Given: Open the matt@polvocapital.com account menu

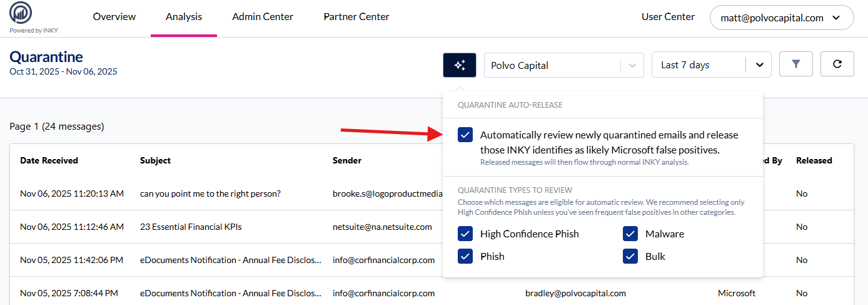Looking at the screenshot, I should point(782,18).
